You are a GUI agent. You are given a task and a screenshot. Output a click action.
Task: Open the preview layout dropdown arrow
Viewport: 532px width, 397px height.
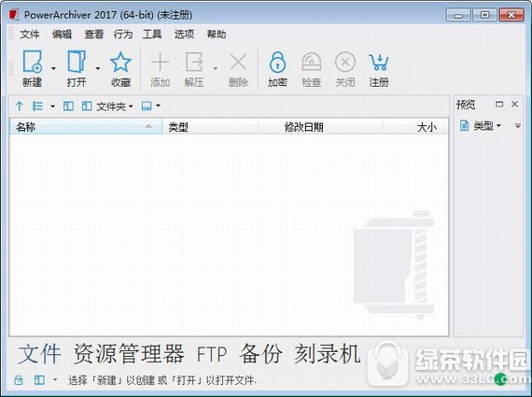point(158,106)
